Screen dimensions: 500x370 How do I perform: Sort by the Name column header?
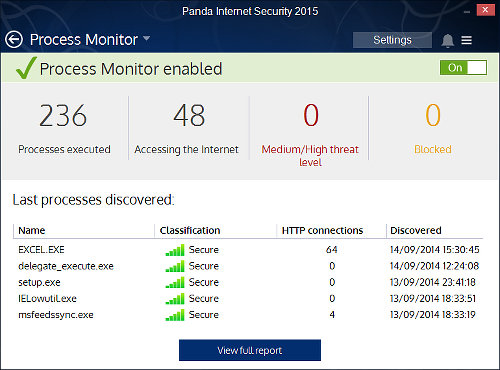point(32,230)
